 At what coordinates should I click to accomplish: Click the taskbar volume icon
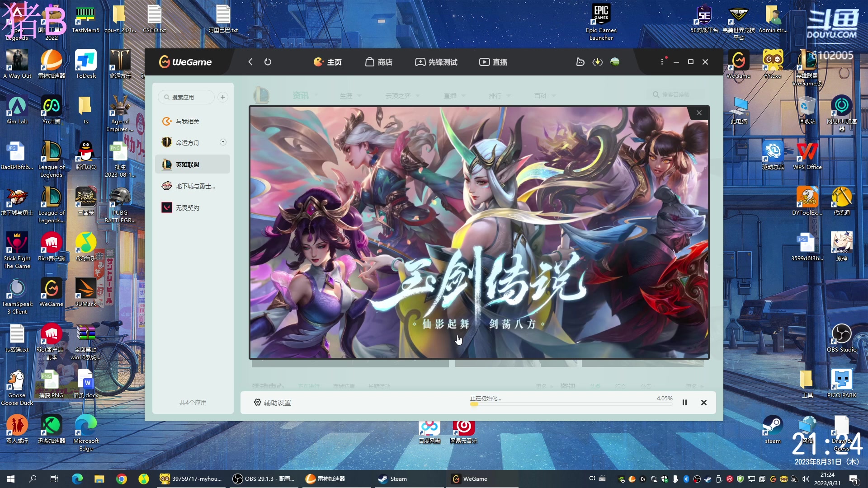tap(805, 479)
